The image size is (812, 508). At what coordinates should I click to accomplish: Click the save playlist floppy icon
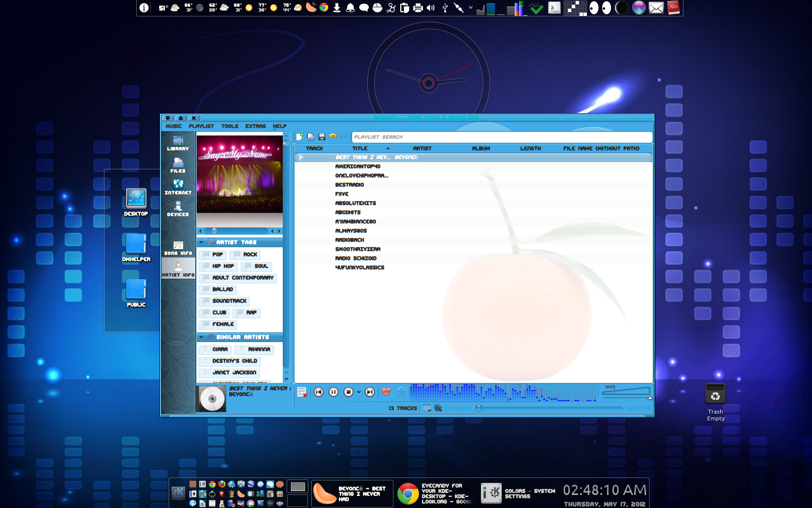click(x=322, y=137)
